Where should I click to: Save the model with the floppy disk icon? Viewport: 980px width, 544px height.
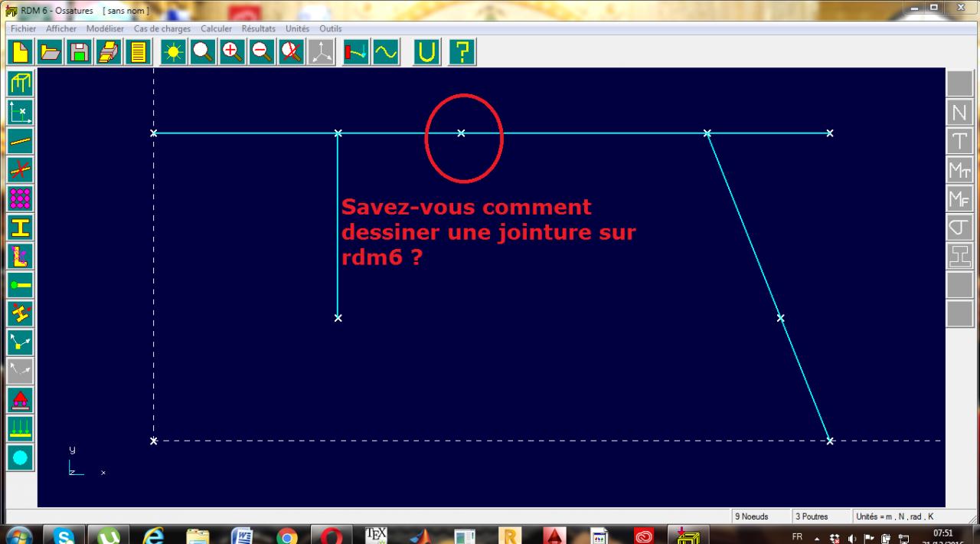point(80,52)
